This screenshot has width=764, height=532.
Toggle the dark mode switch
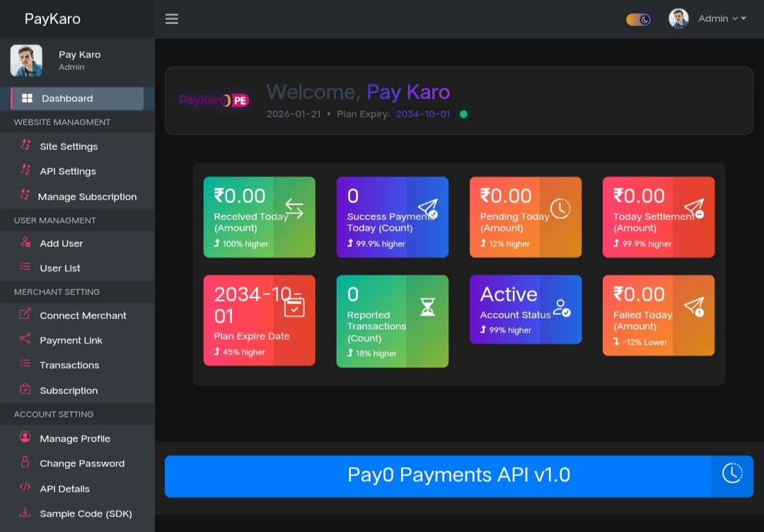pyautogui.click(x=638, y=19)
